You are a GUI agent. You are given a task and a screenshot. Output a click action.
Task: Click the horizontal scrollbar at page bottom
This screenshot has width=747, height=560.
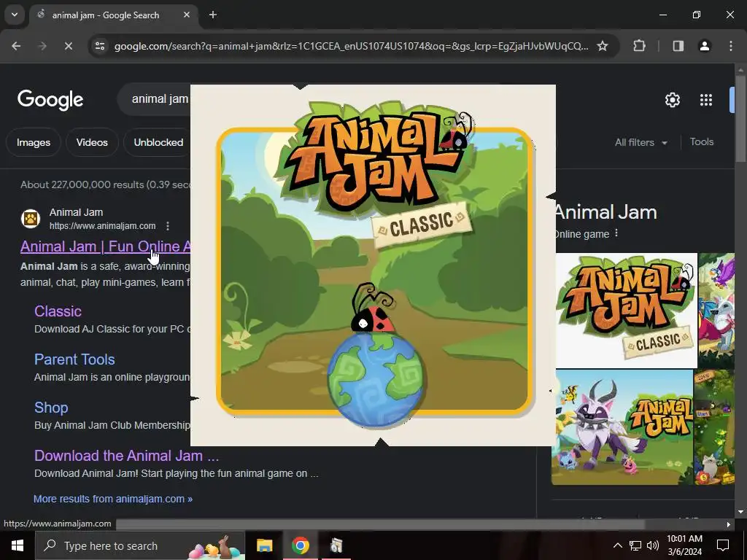(380, 524)
